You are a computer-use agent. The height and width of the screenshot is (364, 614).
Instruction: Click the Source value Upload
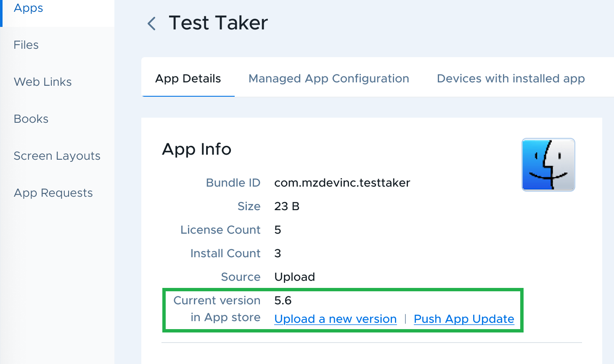click(x=295, y=277)
